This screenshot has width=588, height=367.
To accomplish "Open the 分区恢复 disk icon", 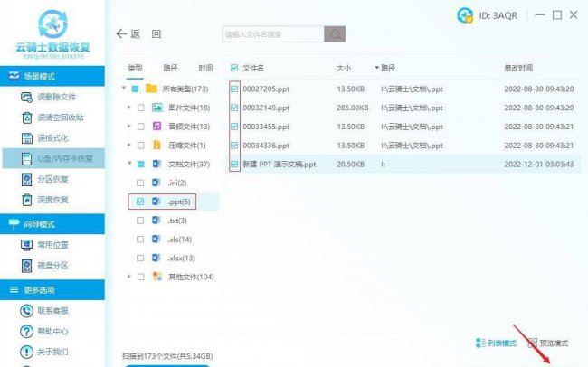I will [26, 179].
